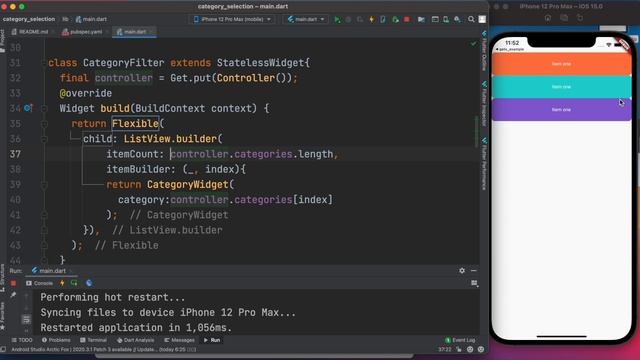The image size is (640, 360).
Task: Select main.dart editor tab
Action: click(x=134, y=32)
